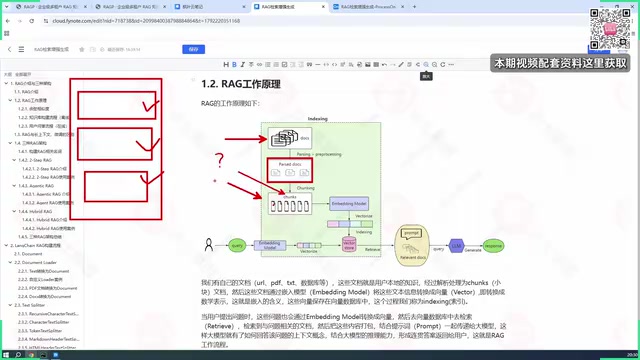Switch to the second RAGP browser tab

tap(131, 7)
